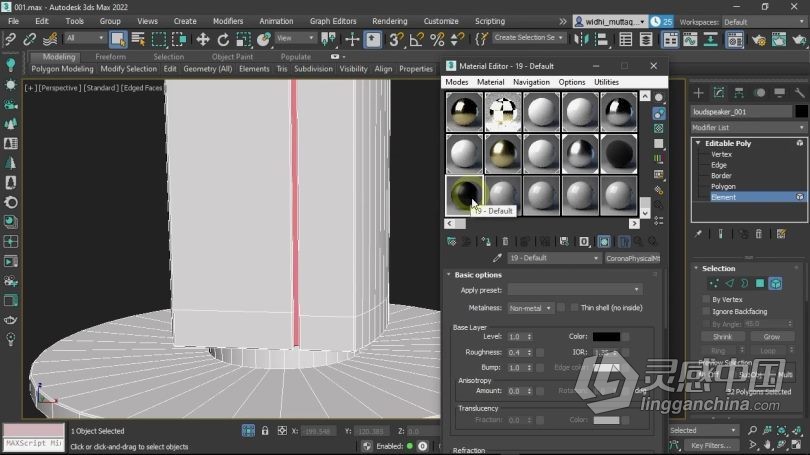Click the object color swatch beside loudspeaker_001

(801, 111)
